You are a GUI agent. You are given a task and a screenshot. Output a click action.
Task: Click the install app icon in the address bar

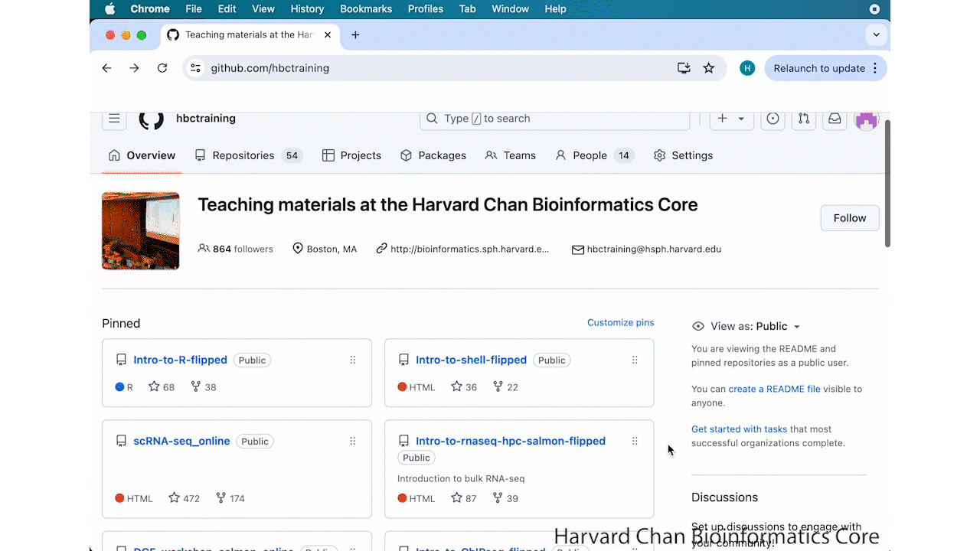pyautogui.click(x=684, y=68)
